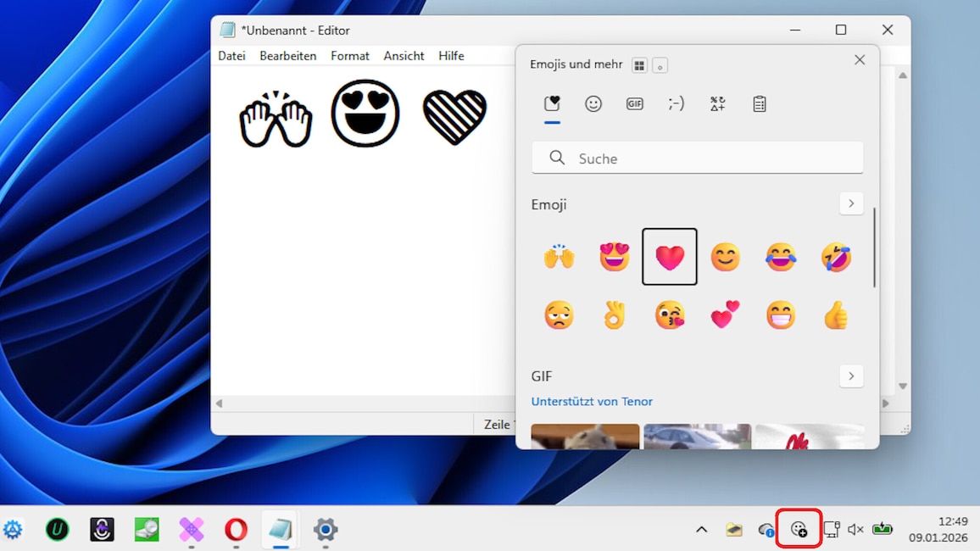Click the battery icon in system tray
Viewport: 980px width, 551px height.
click(x=883, y=530)
